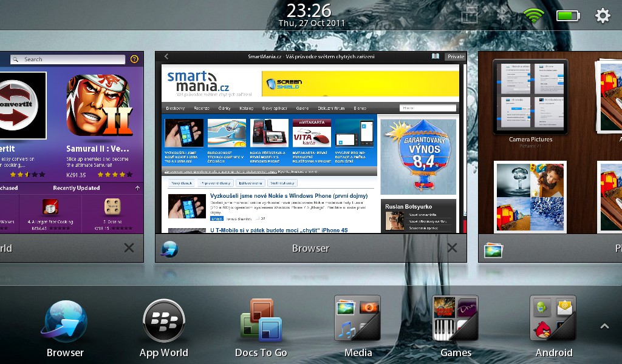Close the Browser app card
The width and height of the screenshot is (622, 364).
pos(452,248)
